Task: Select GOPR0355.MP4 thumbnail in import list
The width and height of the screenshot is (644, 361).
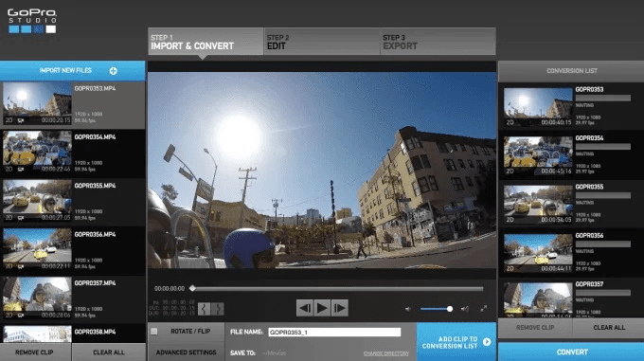Action: (x=37, y=201)
